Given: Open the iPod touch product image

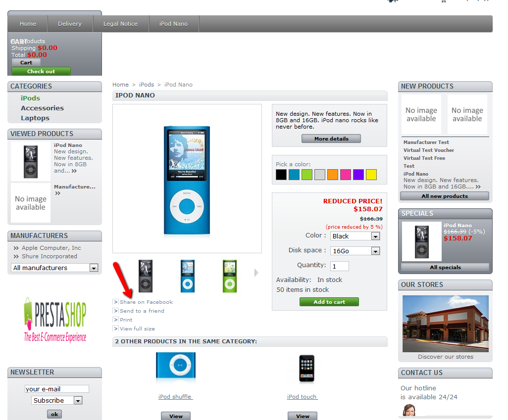Looking at the screenshot, I should coord(306,369).
